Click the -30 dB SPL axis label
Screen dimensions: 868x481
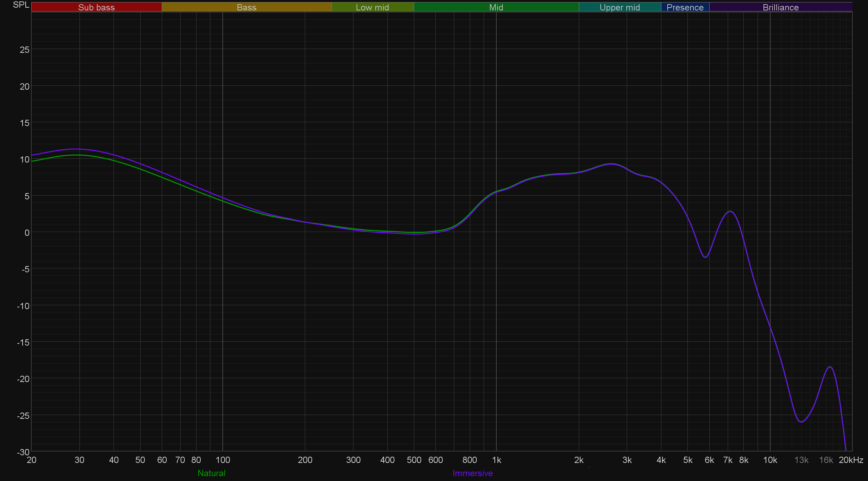pyautogui.click(x=23, y=452)
